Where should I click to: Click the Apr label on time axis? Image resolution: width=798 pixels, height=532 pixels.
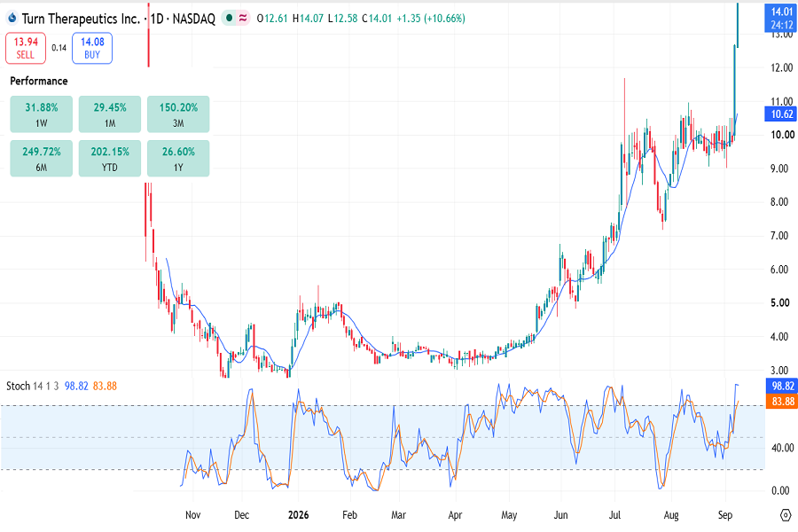coord(455,514)
